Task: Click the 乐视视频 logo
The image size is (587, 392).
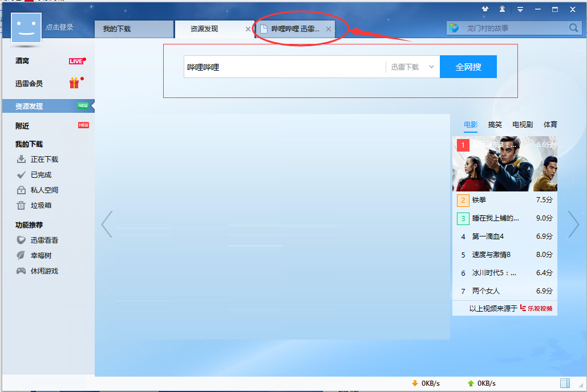Action: click(x=536, y=308)
